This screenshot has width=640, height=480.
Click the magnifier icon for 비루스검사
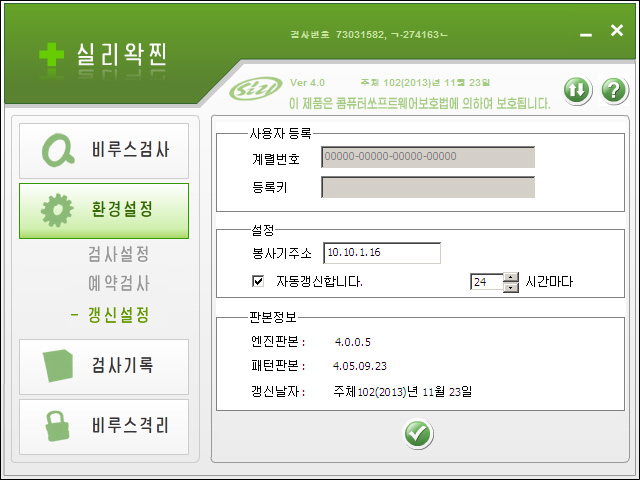(x=56, y=150)
